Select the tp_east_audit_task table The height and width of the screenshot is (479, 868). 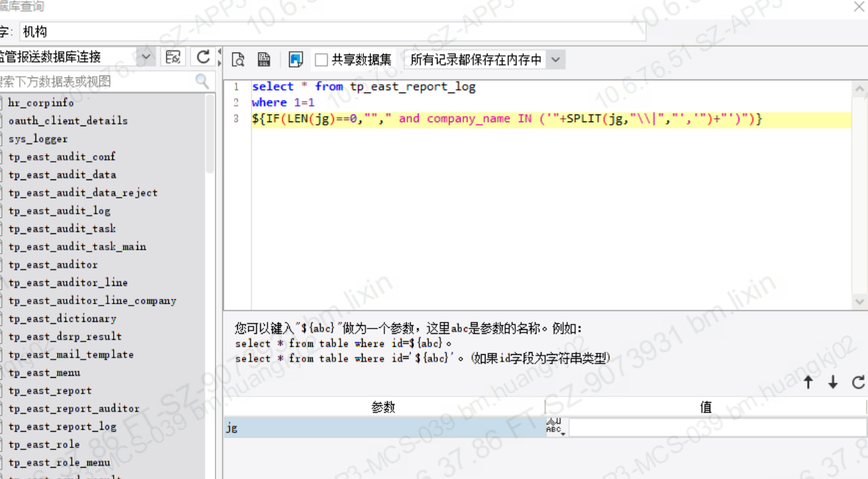point(62,229)
